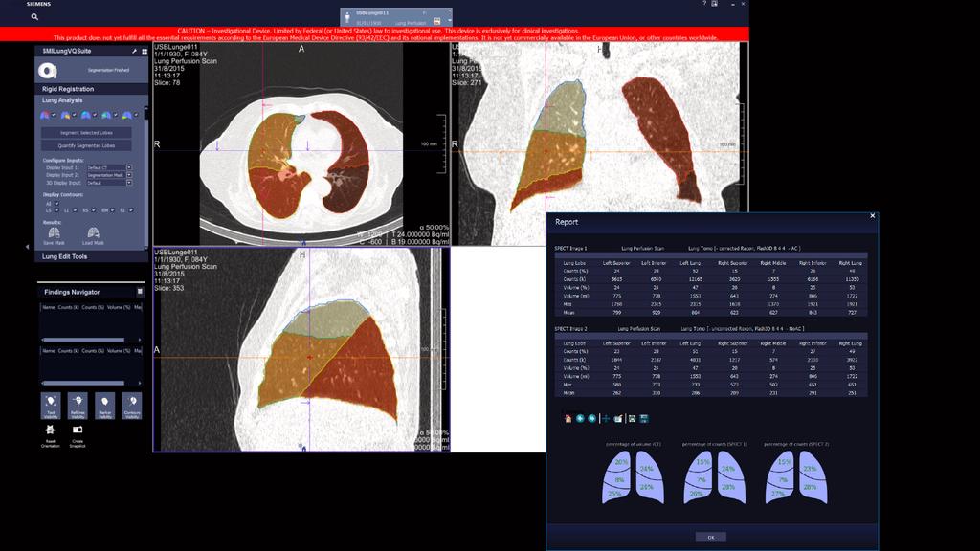Toggle Contours Visibility off
Viewport: 980px width, 551px height.
tap(132, 406)
